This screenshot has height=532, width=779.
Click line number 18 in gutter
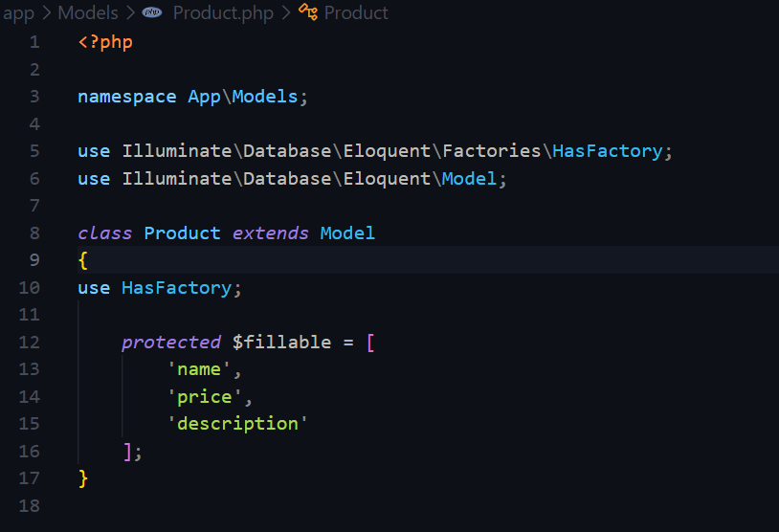coord(29,505)
